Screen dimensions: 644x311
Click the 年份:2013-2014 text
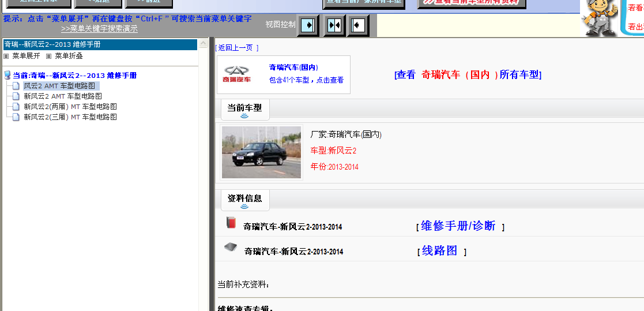coord(334,167)
